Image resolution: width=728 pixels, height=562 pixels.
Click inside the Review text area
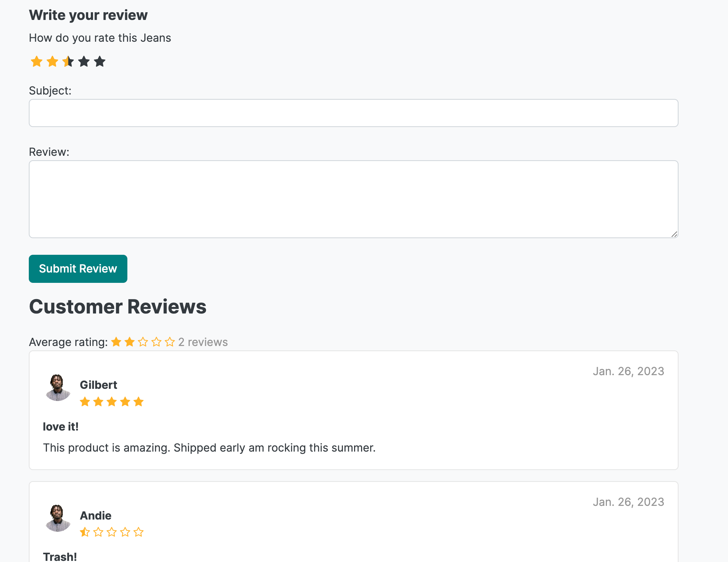click(x=353, y=199)
